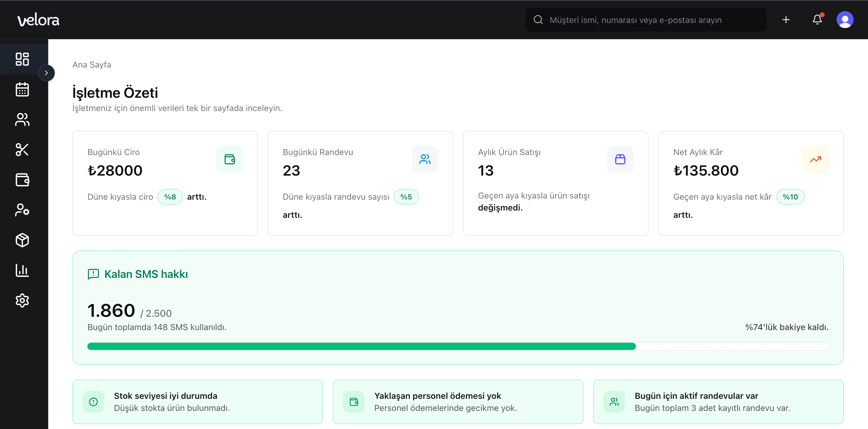Image resolution: width=868 pixels, height=429 pixels.
Task: Open the wallet payments icon in sidebar
Action: pos(22,180)
